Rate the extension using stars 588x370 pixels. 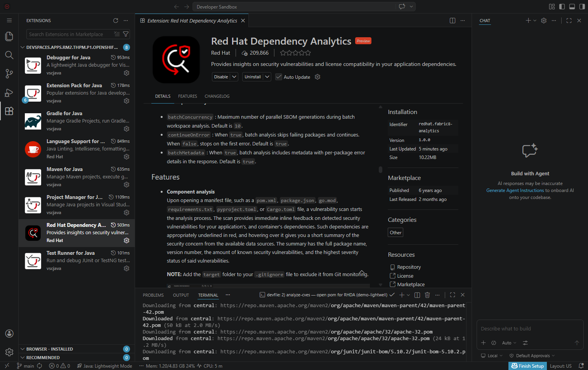click(x=295, y=53)
